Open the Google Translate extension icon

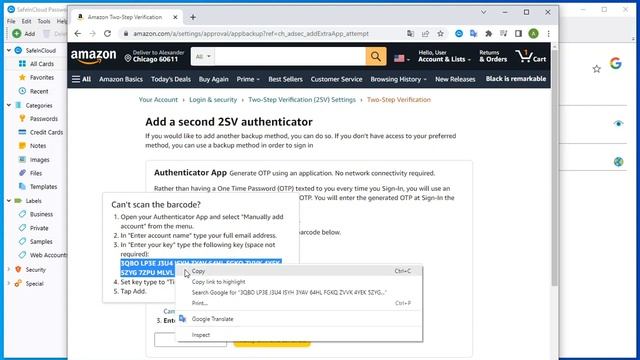(x=473, y=33)
